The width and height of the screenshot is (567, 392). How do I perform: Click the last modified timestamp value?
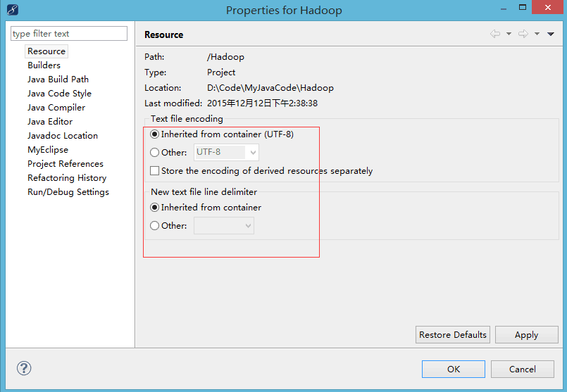pos(262,103)
